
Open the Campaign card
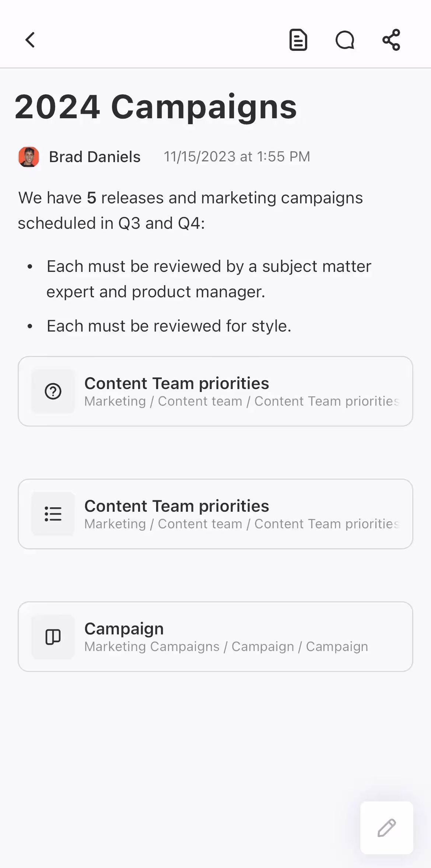pyautogui.click(x=215, y=636)
